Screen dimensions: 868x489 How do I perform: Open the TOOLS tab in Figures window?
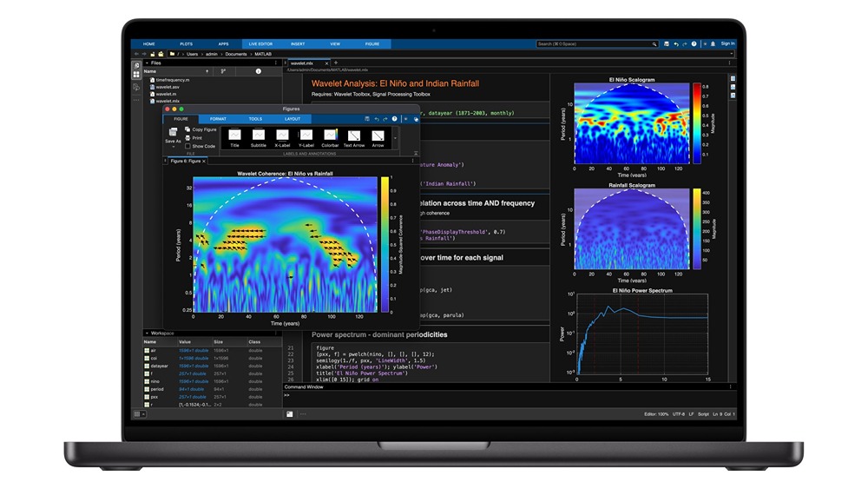point(255,119)
